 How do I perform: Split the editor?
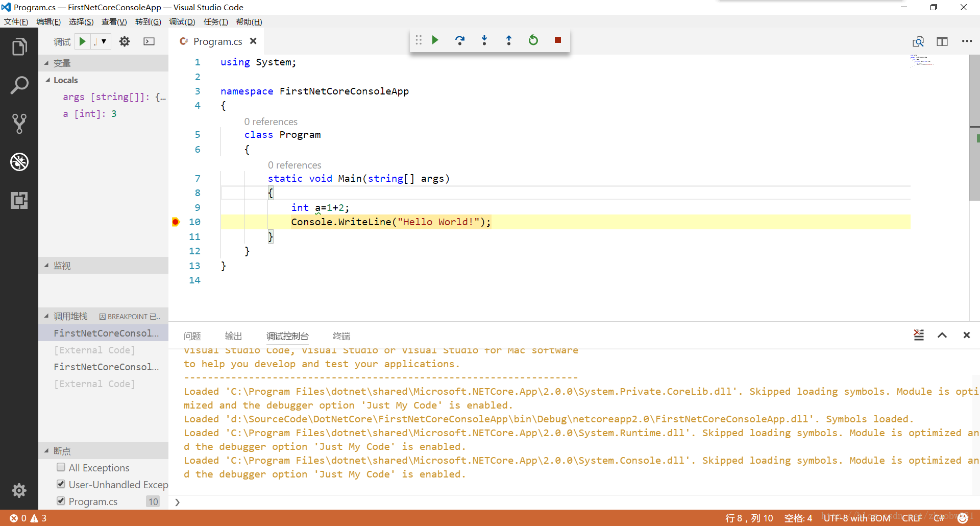(942, 41)
